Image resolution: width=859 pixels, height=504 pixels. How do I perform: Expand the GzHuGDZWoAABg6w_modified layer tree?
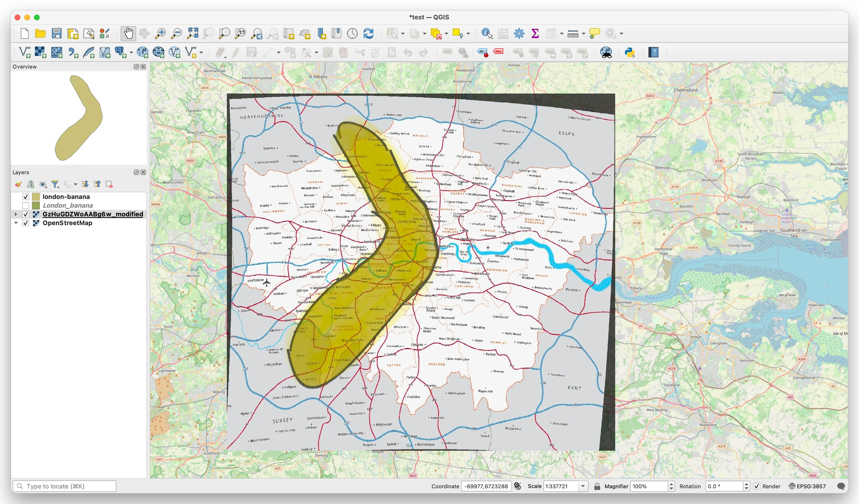tap(16, 214)
